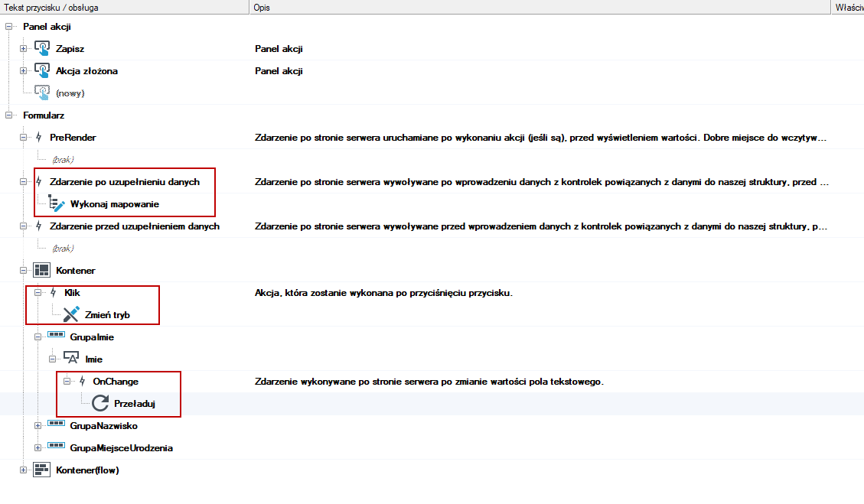The height and width of the screenshot is (504, 864).
Task: Click the Kontener(flow) layout icon
Action: [x=42, y=470]
